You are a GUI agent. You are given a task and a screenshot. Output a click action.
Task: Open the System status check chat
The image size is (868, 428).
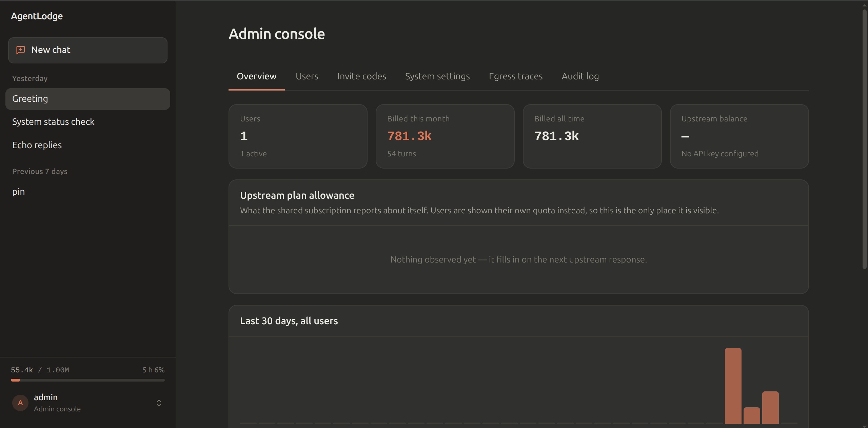pos(88,122)
